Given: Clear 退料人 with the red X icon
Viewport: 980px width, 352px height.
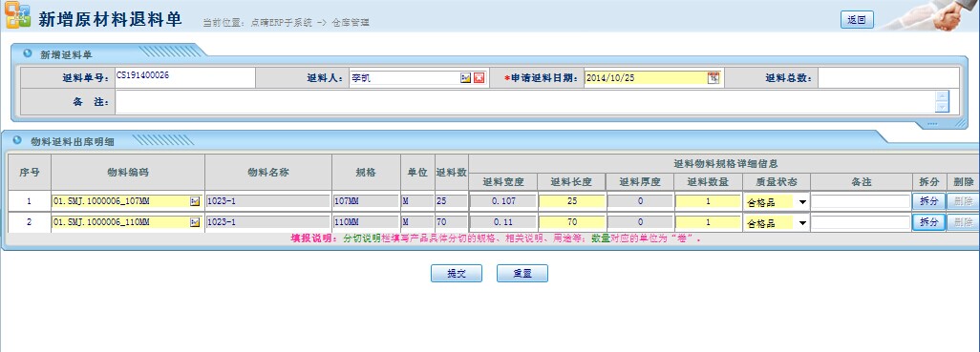Looking at the screenshot, I should tap(479, 78).
